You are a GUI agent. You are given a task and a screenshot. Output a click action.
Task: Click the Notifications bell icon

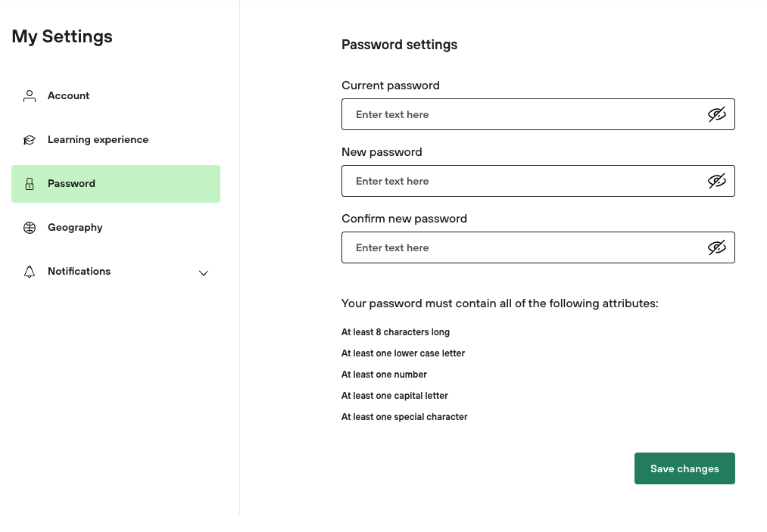(30, 272)
